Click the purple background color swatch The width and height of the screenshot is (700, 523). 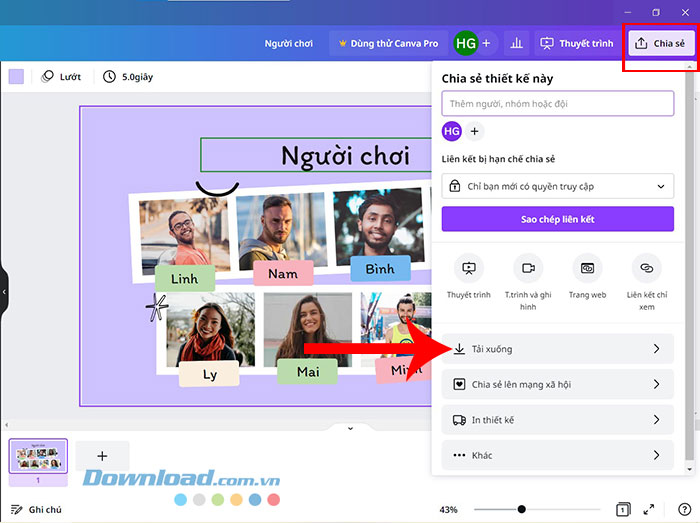pos(16,76)
